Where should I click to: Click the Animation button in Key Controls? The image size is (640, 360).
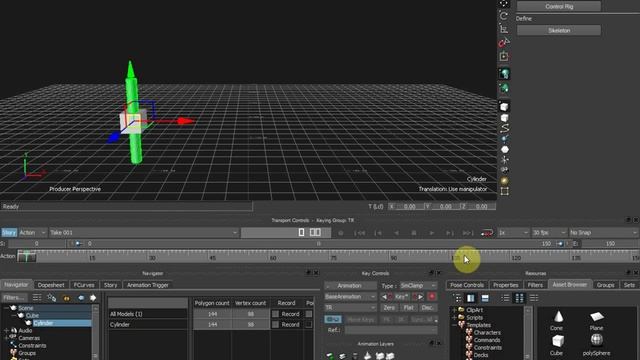[x=350, y=286]
